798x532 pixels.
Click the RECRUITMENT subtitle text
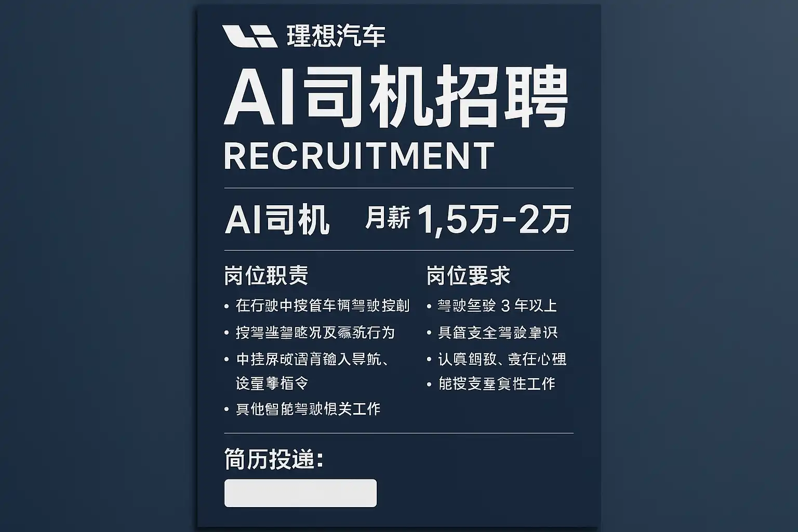pyautogui.click(x=358, y=155)
